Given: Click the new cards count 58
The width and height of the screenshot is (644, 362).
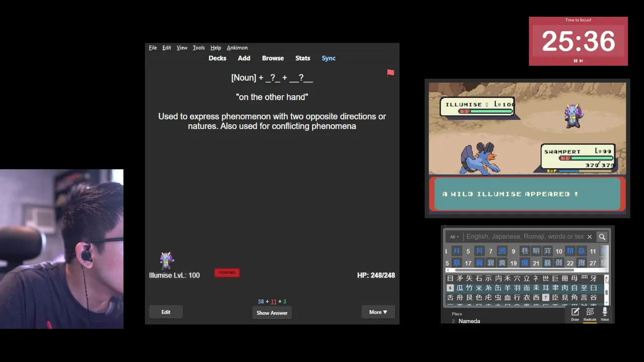Looking at the screenshot, I should tap(261, 302).
